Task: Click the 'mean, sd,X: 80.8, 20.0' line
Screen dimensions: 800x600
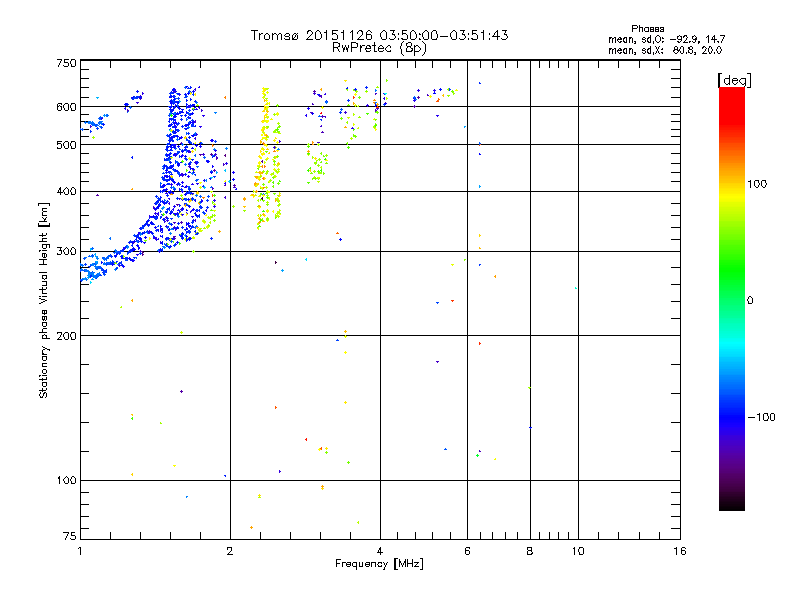Action: tap(665, 50)
